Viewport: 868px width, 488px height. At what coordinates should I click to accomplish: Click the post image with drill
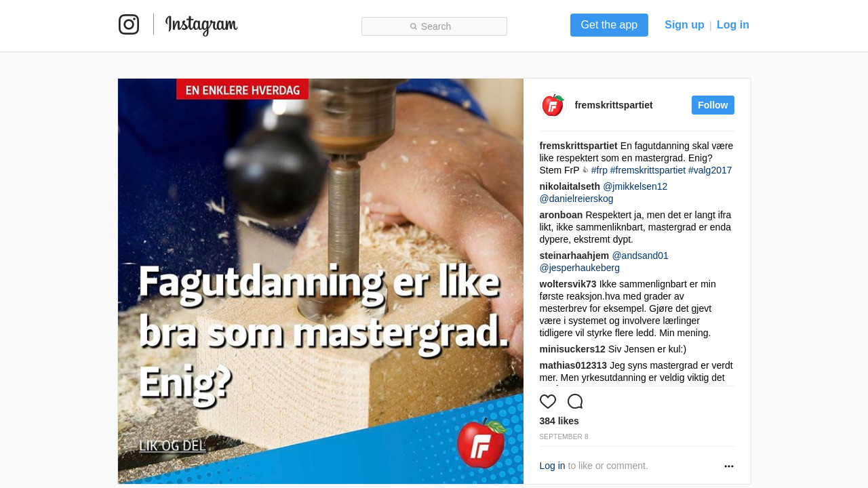(321, 281)
